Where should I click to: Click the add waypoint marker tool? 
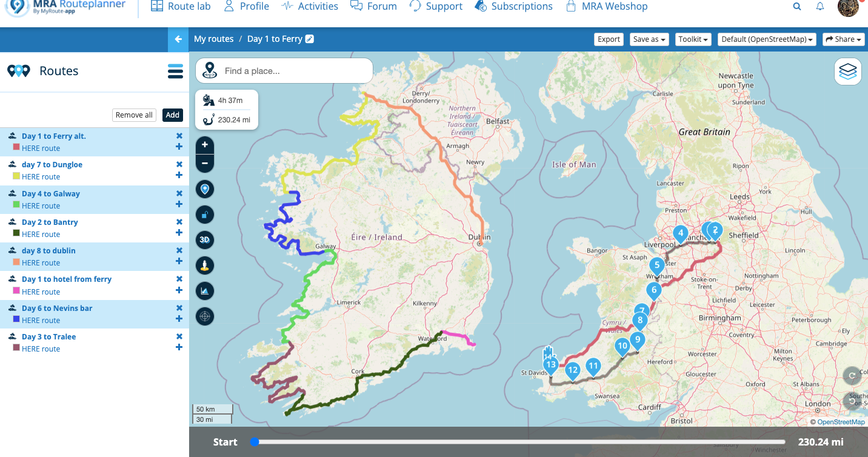pos(205,190)
